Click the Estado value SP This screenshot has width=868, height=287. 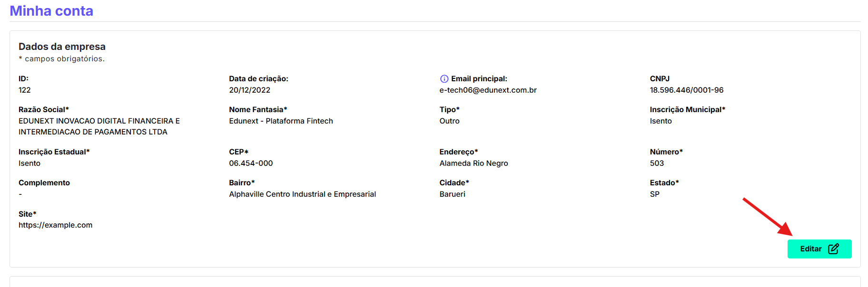click(x=655, y=194)
